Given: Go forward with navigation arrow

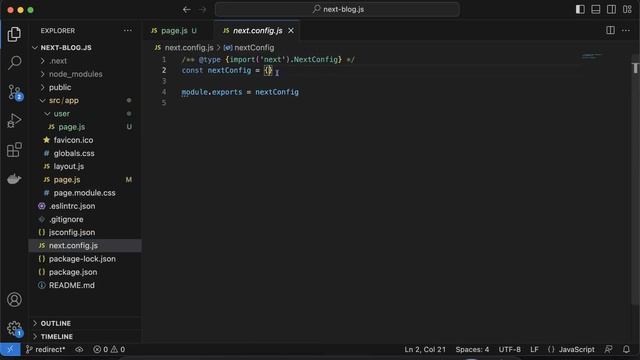Looking at the screenshot, I should [x=202, y=9].
